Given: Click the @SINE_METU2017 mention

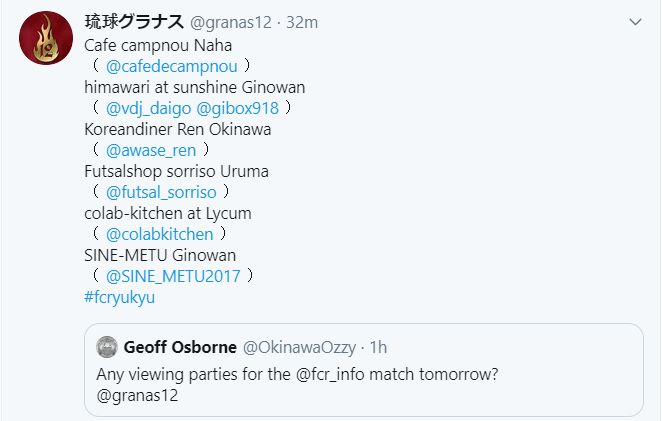Looking at the screenshot, I should 173,276.
